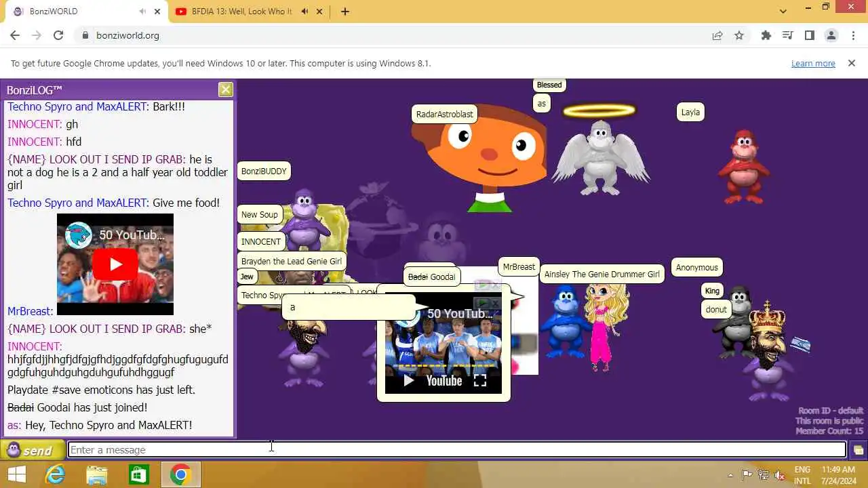Open the taskbar clock and date
Screen dimensions: 868x488
(x=840, y=474)
